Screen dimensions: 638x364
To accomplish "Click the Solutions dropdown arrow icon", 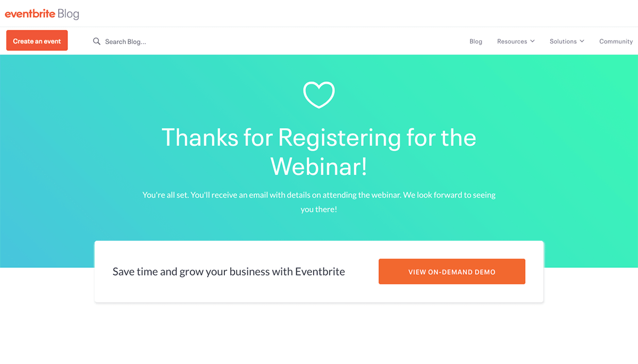I will click(583, 41).
